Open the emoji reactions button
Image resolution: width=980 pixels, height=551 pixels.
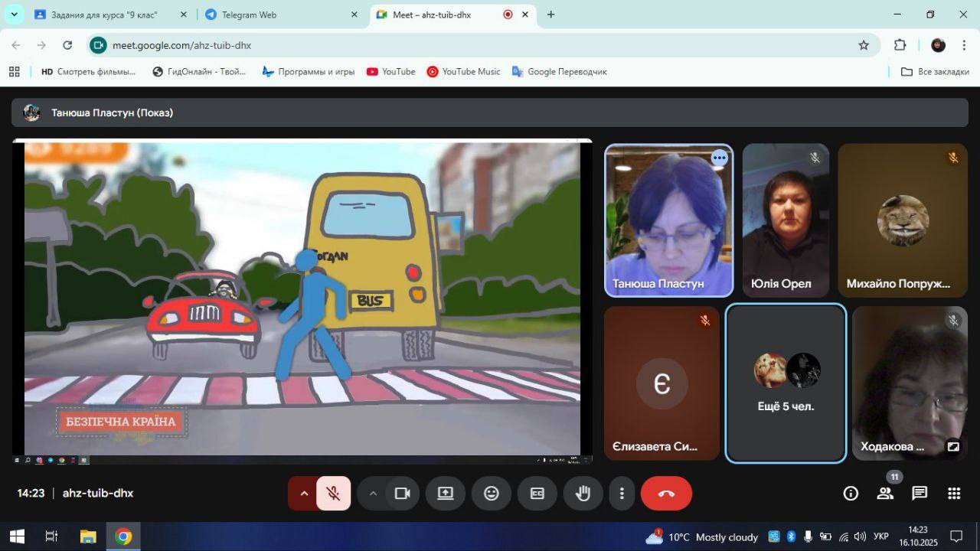click(x=492, y=494)
